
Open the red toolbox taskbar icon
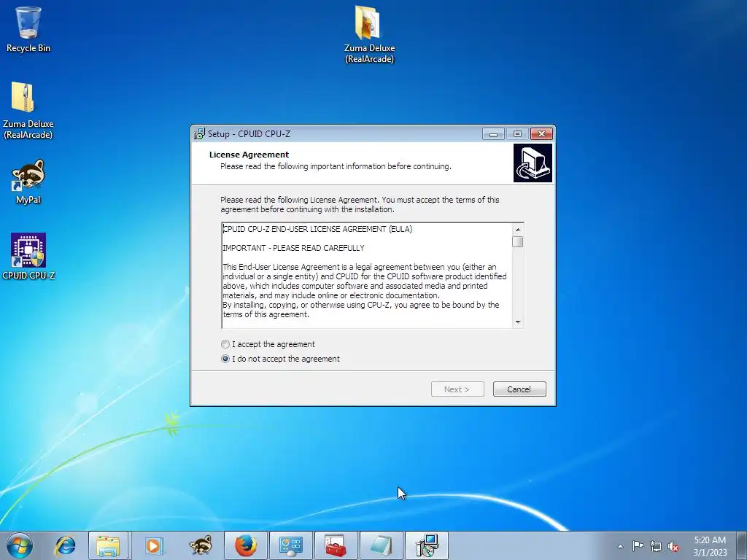(336, 545)
